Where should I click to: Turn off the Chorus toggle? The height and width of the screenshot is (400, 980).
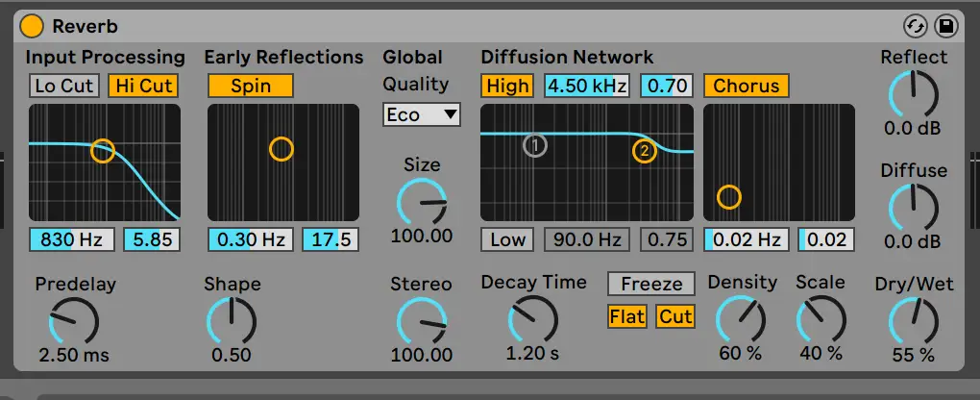pyautogui.click(x=746, y=86)
